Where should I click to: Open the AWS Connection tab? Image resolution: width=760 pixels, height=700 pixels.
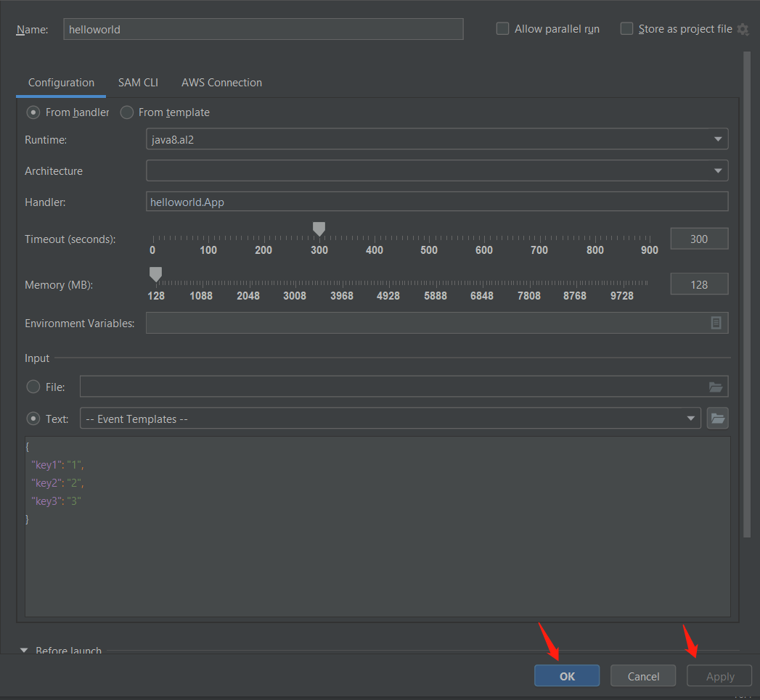(221, 83)
